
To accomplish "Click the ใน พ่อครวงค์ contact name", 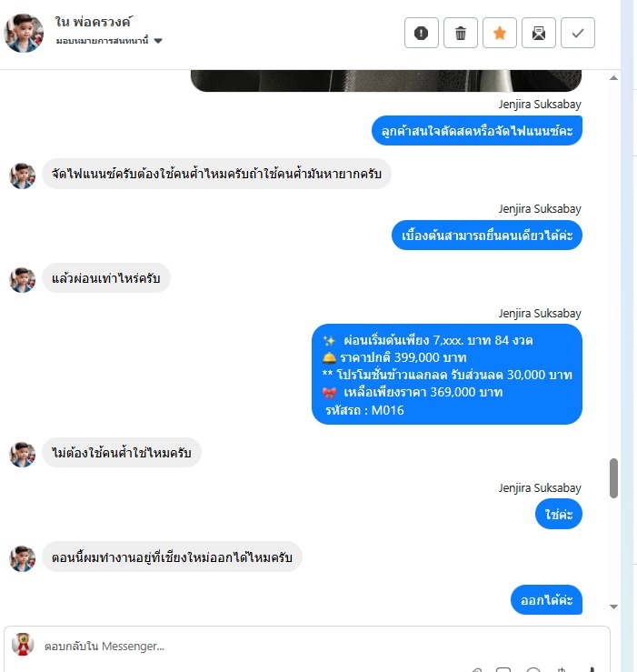I will [x=94, y=22].
